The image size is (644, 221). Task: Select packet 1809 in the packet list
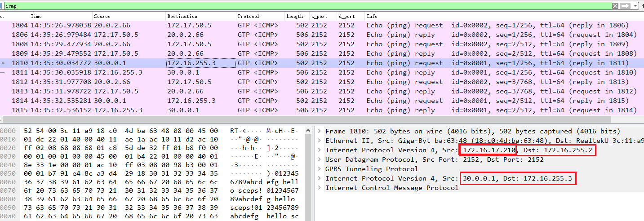click(322, 53)
